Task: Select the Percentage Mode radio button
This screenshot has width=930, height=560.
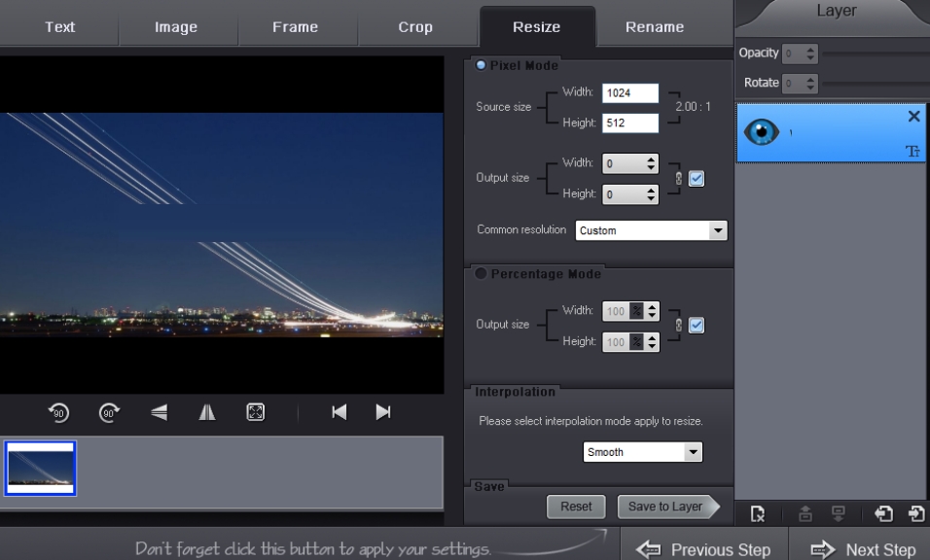Action: point(481,274)
